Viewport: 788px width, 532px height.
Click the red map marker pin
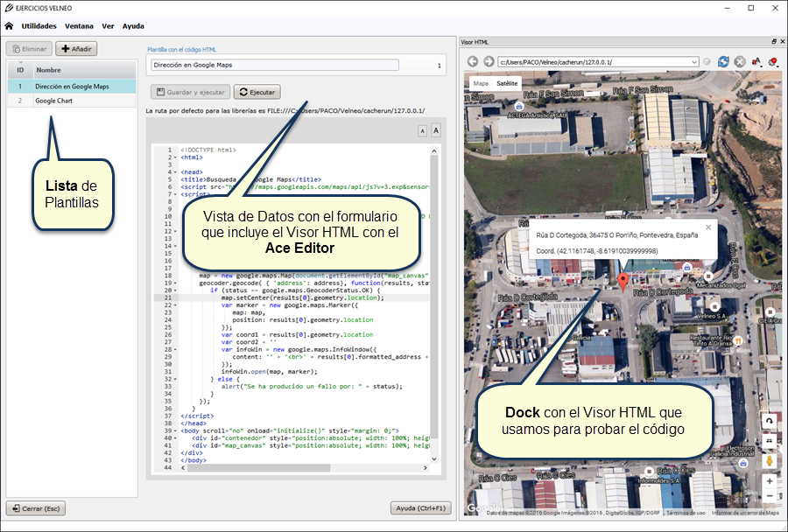623,281
